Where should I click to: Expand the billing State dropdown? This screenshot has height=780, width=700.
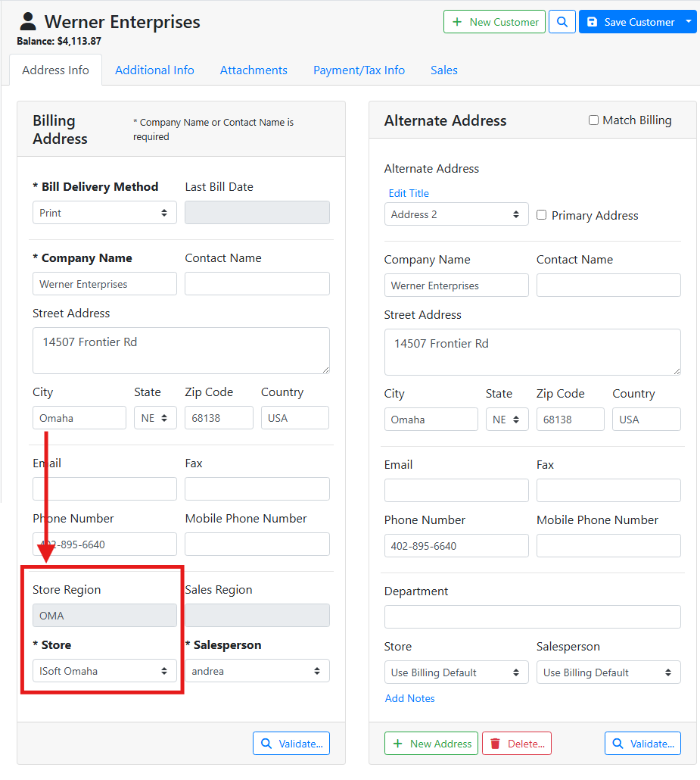pyautogui.click(x=155, y=418)
